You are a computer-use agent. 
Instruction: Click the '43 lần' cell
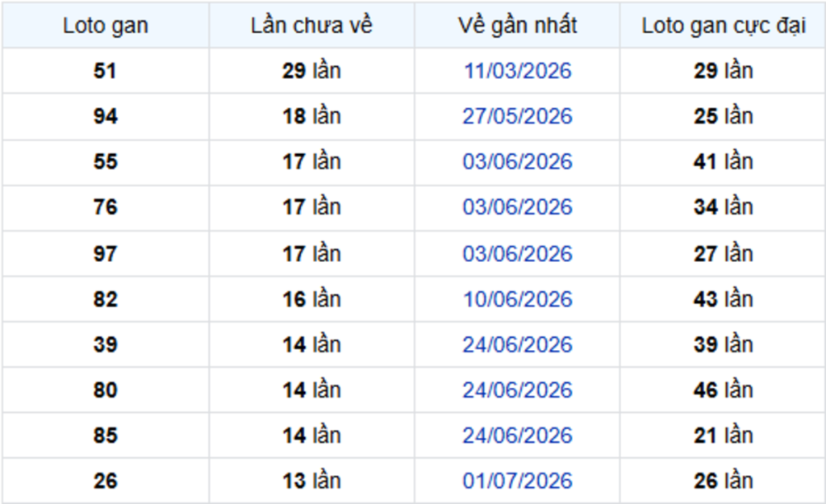pyautogui.click(x=724, y=299)
